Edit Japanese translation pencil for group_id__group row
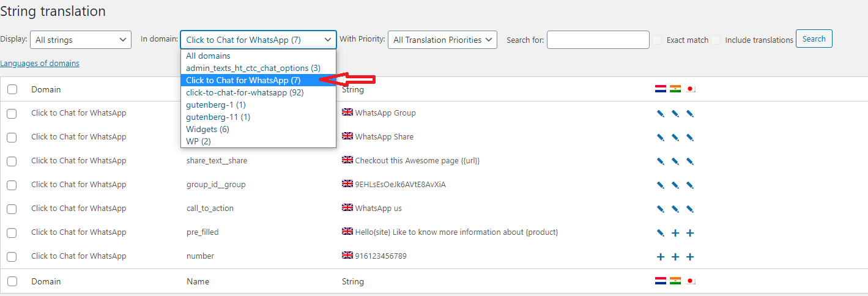Viewport: 868px width, 296px height. tap(690, 185)
